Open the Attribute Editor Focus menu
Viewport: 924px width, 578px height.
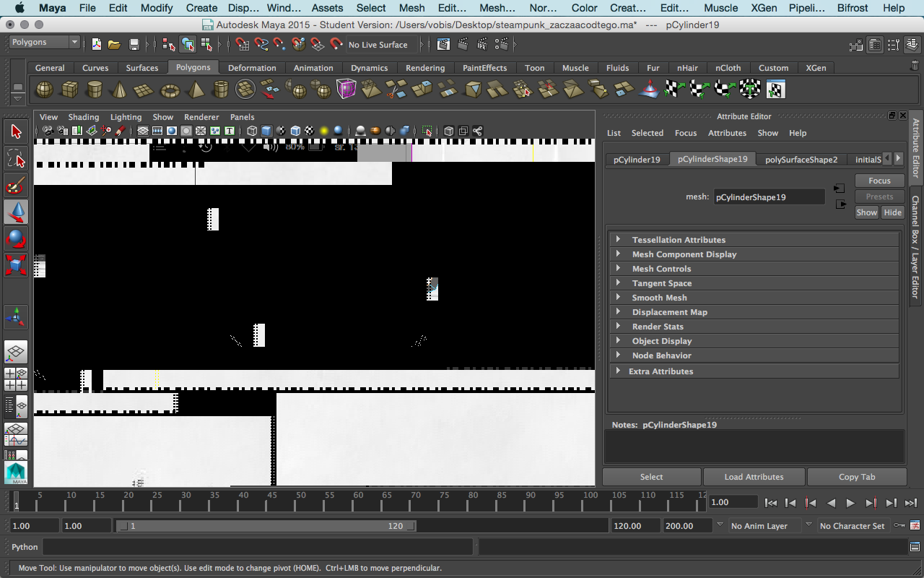[686, 133]
